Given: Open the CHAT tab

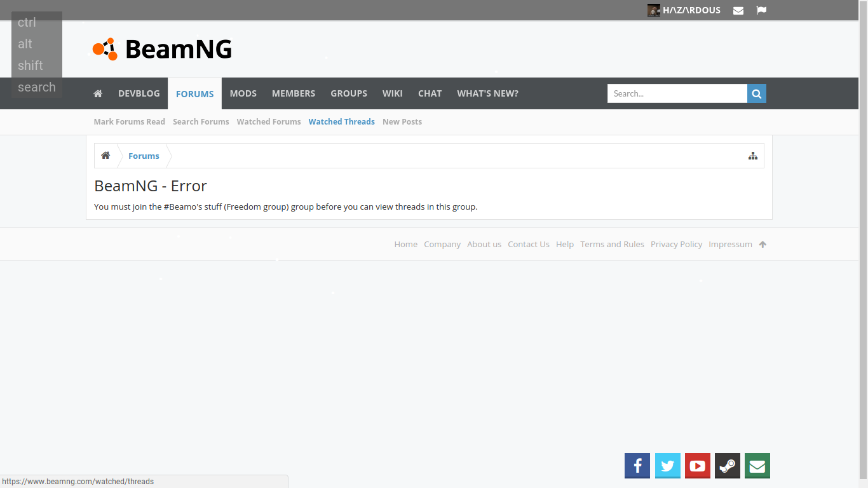Looking at the screenshot, I should [x=430, y=93].
